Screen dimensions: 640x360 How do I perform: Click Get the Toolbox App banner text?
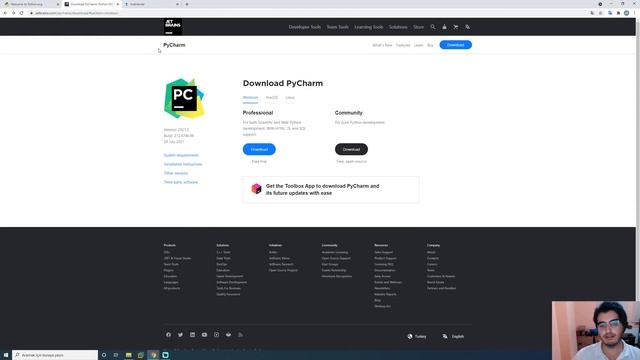point(322,189)
